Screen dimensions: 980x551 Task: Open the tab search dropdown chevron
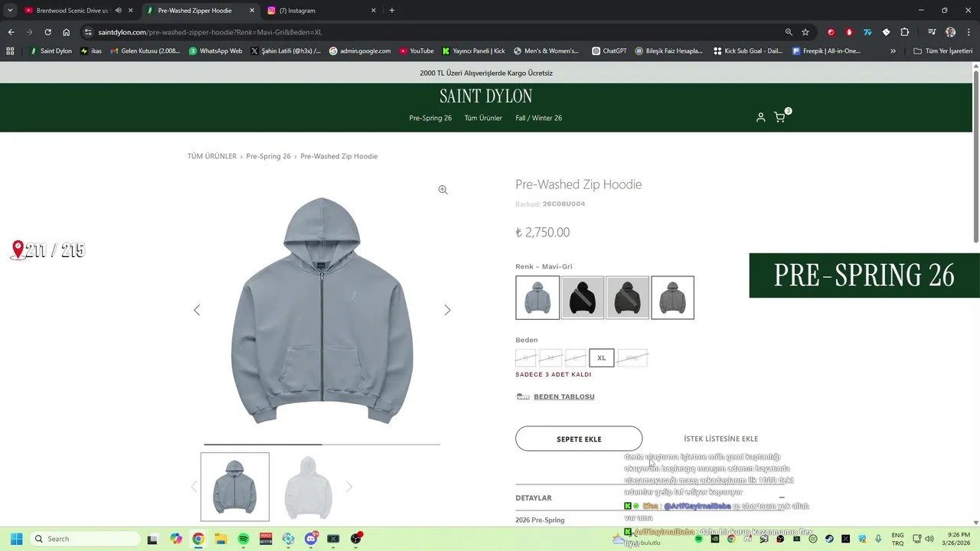pyautogui.click(x=10, y=11)
